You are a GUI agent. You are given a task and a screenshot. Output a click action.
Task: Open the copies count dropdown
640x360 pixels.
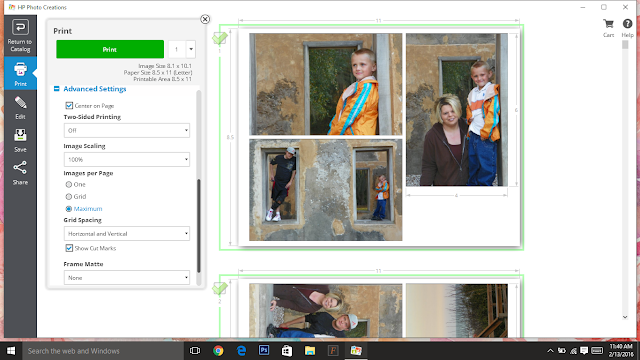(191, 49)
